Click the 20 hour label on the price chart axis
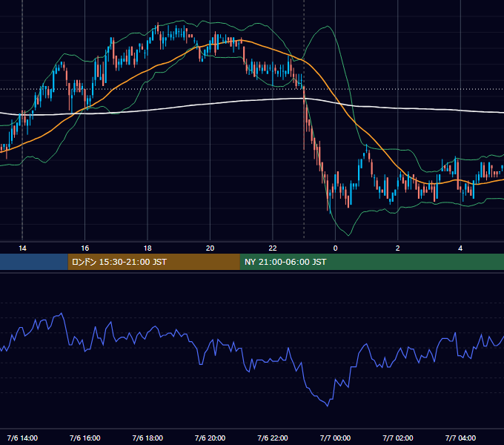 click(210, 248)
